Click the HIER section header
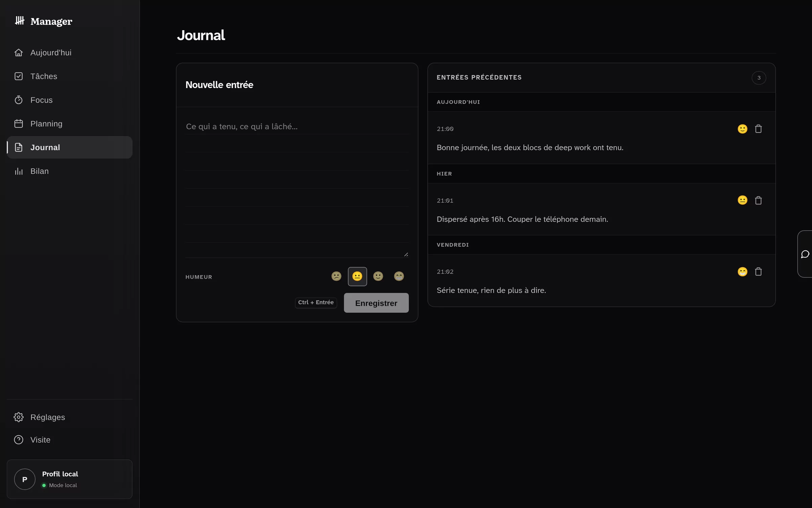Screen dimensions: 812x508 601,173
